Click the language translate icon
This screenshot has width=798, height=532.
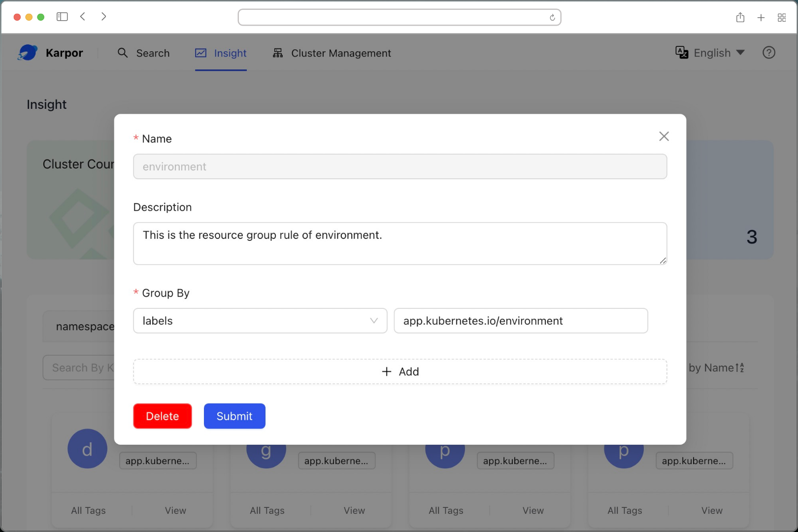pos(682,53)
